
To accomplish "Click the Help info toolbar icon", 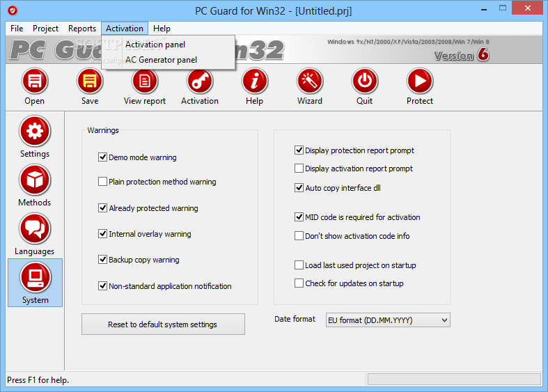I will coord(255,81).
